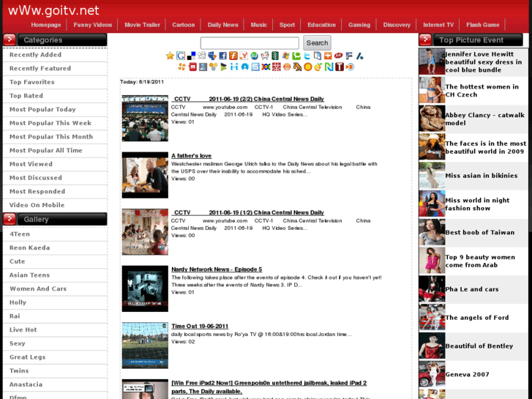The width and height of the screenshot is (532, 399).
Task: Expand the Top Picture Event red arrow
Action: click(x=425, y=40)
